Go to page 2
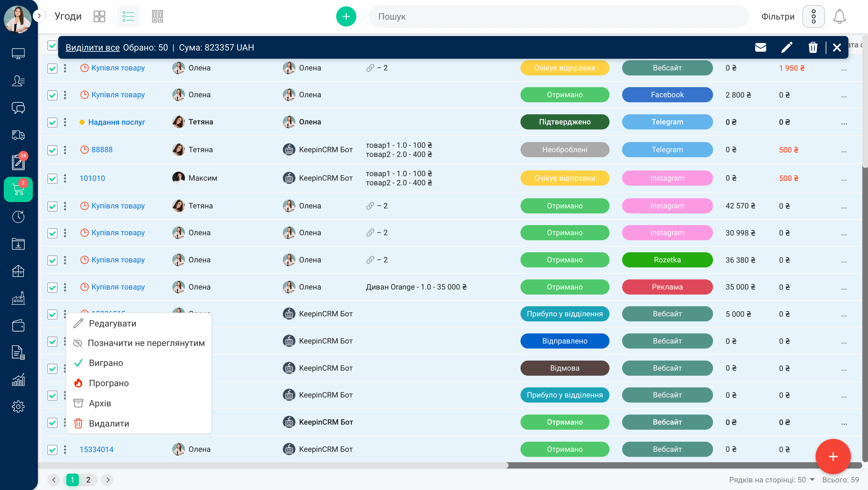 coord(88,480)
